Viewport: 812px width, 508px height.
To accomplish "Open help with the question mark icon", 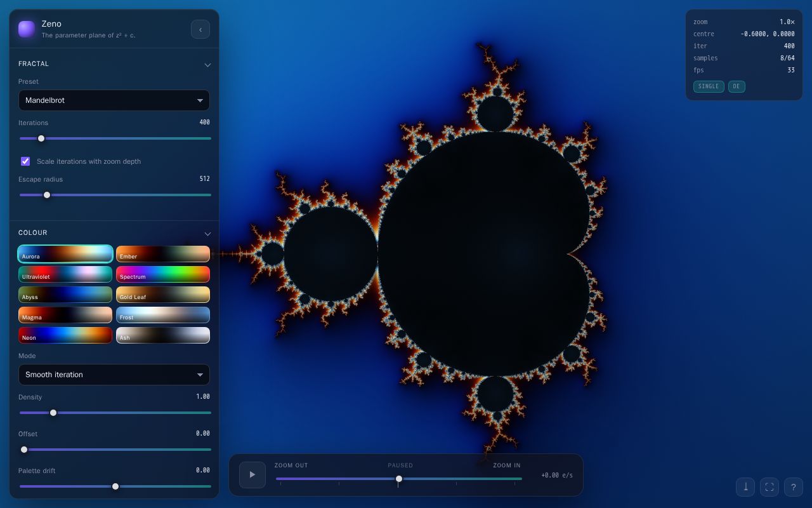I will (x=794, y=487).
